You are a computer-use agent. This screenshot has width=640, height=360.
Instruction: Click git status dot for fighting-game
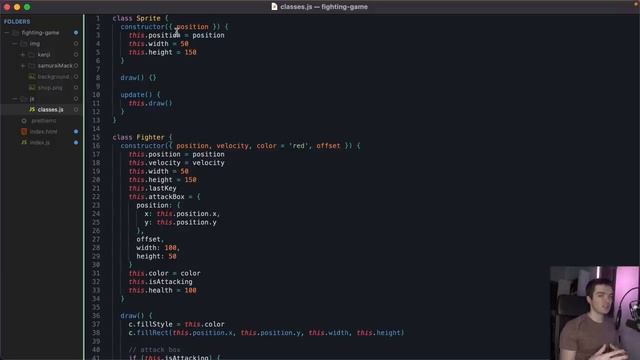point(76,33)
